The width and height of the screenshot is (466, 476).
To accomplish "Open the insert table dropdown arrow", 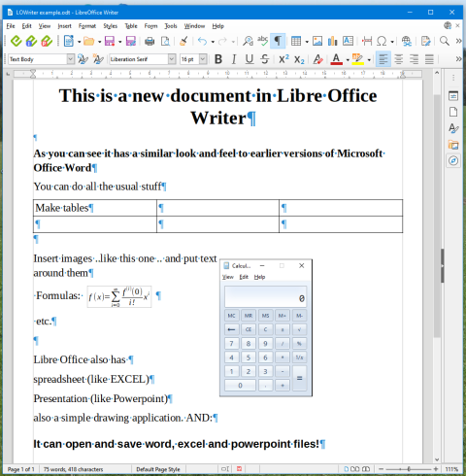I will tap(307, 42).
